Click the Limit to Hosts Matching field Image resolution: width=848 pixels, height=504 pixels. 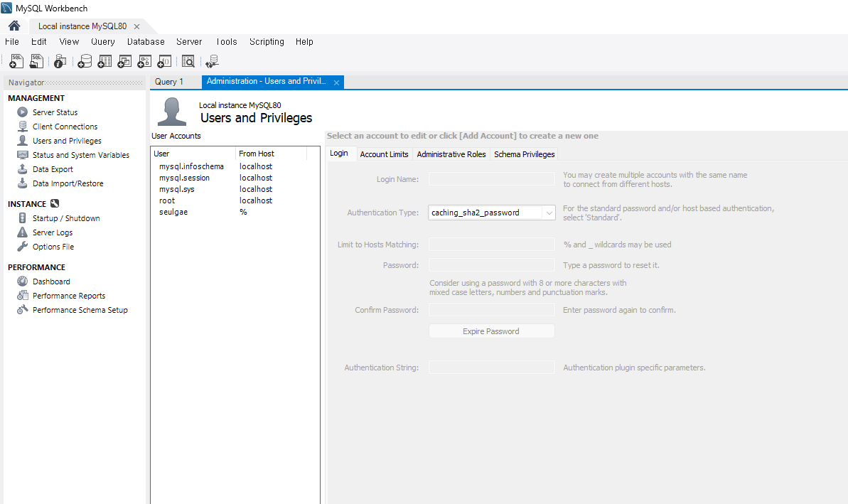point(492,245)
